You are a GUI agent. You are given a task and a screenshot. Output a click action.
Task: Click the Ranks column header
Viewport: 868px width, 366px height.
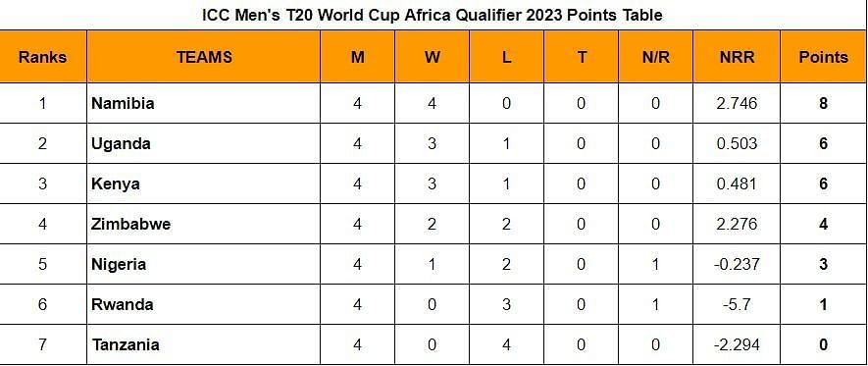click(x=42, y=57)
